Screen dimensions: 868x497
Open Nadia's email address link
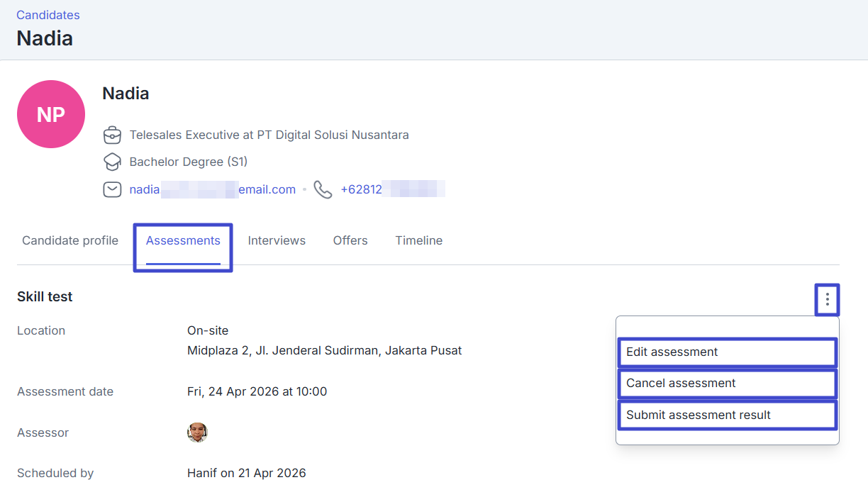tap(212, 189)
